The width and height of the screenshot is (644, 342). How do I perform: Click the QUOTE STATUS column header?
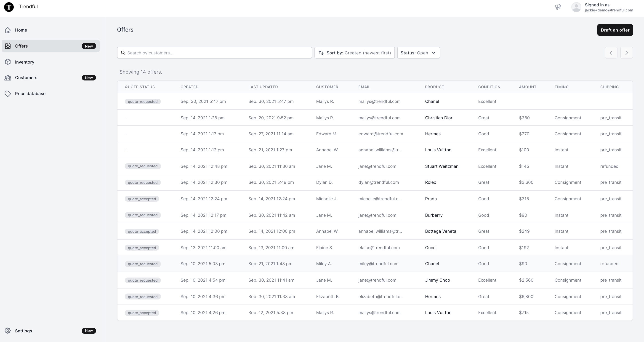pos(140,87)
